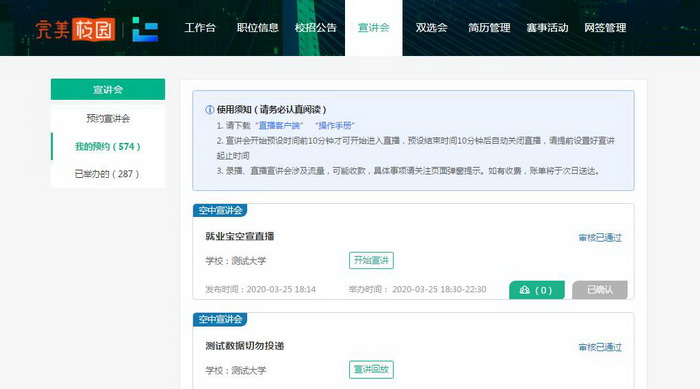Click the gray 已确认 button
This screenshot has width=700, height=389.
pyautogui.click(x=600, y=290)
